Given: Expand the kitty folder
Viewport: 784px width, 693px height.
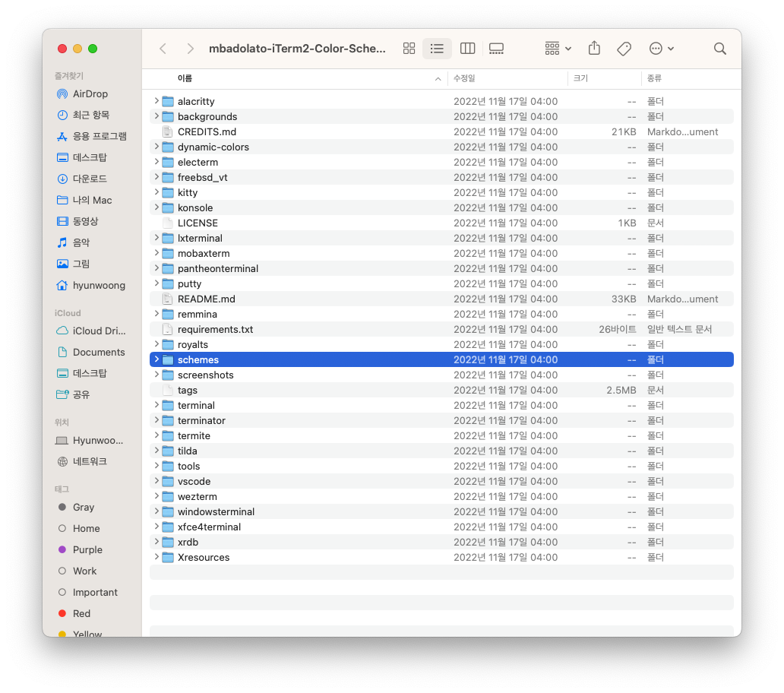Looking at the screenshot, I should [x=156, y=192].
